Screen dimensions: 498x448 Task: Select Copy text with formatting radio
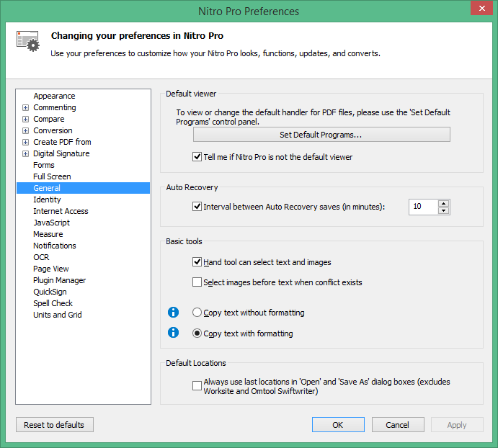pos(197,333)
